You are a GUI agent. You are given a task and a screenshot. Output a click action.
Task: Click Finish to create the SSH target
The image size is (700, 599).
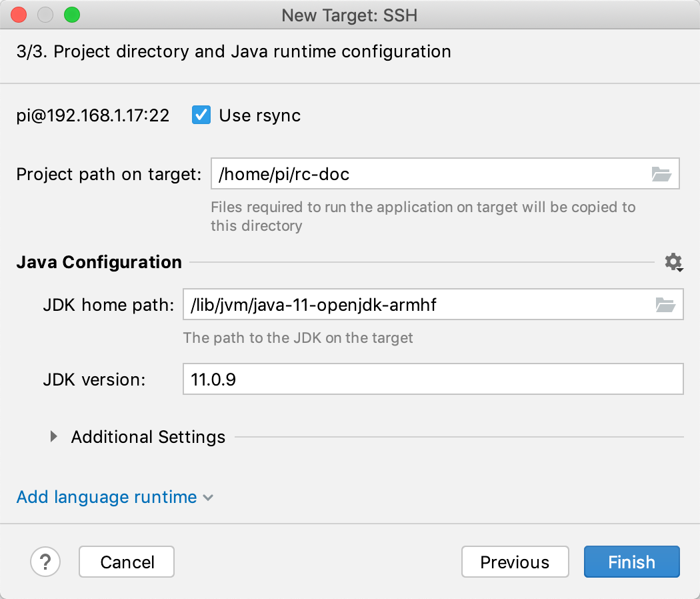[x=631, y=562]
